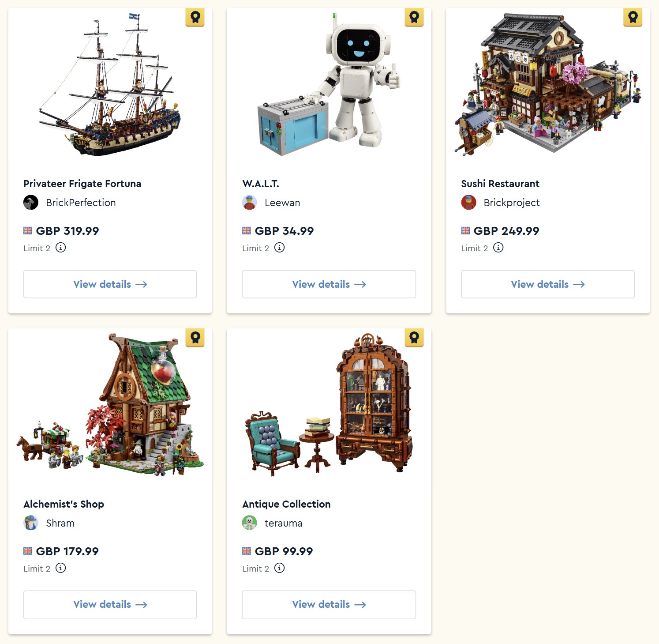View details for W.A.L.T. set

(x=329, y=284)
